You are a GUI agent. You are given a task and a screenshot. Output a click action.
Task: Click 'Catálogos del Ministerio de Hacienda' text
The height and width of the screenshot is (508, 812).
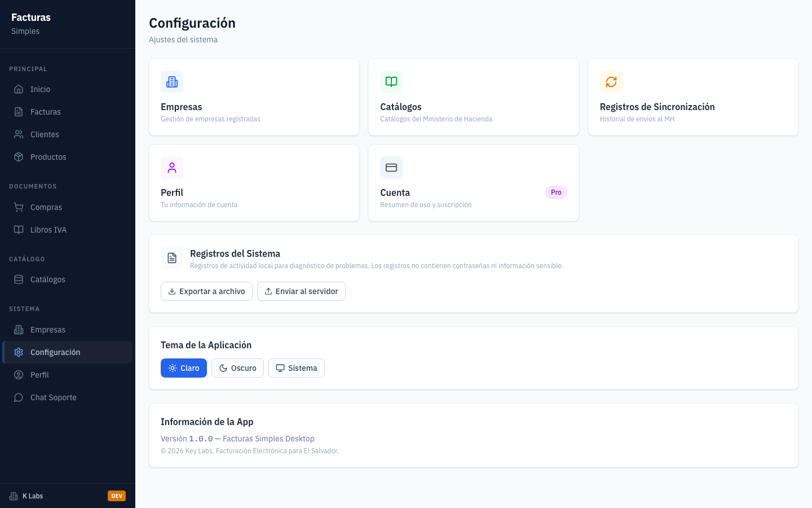(x=436, y=119)
